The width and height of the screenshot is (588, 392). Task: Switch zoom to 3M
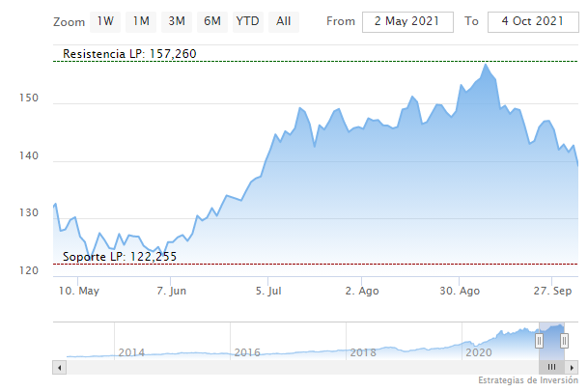176,21
